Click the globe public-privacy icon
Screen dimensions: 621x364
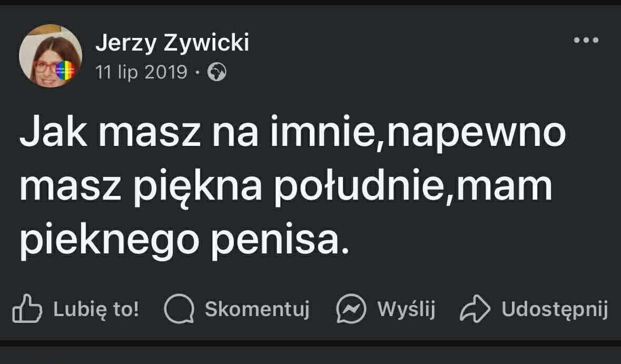tap(217, 72)
